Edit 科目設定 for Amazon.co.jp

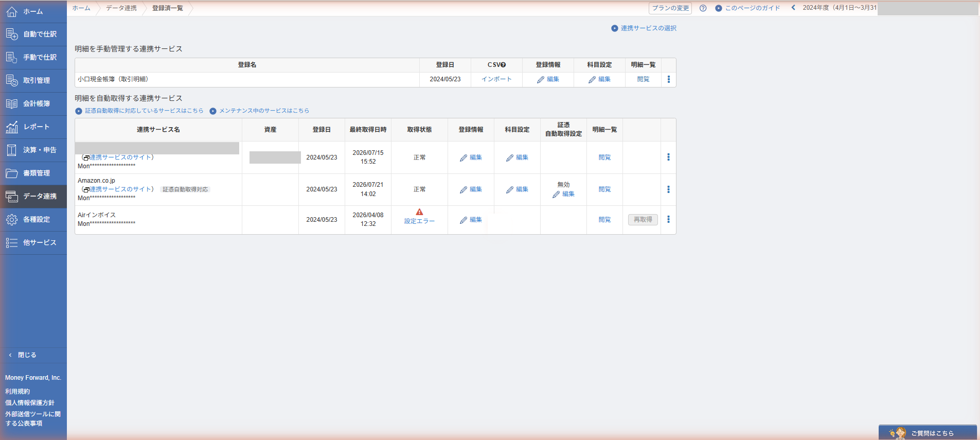pos(517,189)
